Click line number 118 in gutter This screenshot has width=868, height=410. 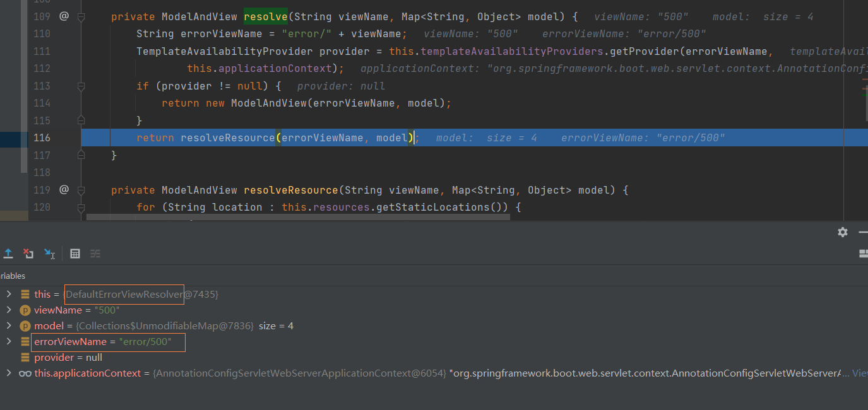(41, 172)
